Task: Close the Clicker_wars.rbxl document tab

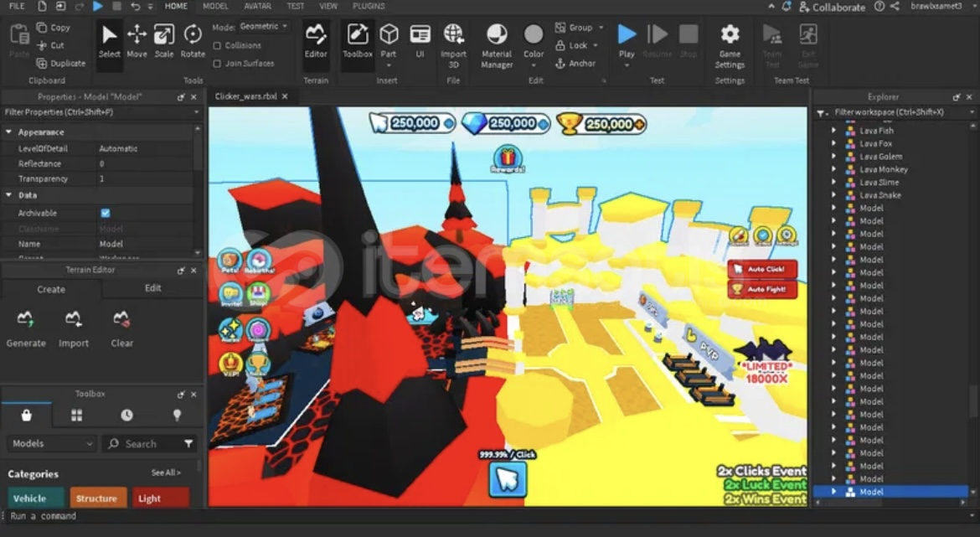Action: coord(285,96)
